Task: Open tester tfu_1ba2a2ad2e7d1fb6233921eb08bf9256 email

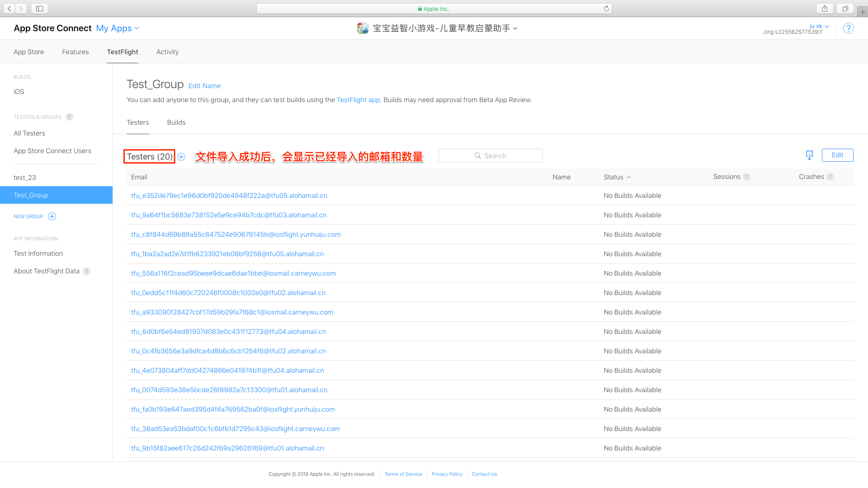Action: [x=227, y=254]
